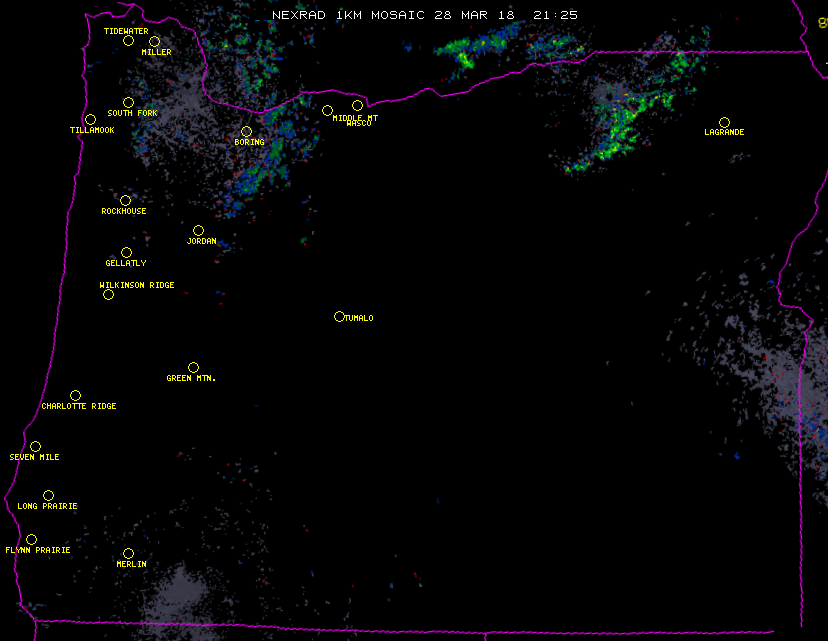
Task: Click the South Fork station marker
Action: coord(128,103)
